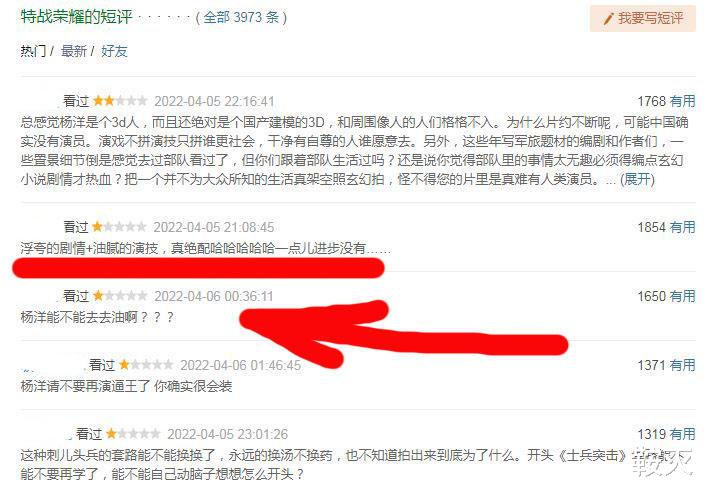Click the two-star rating of the first review

120,100
